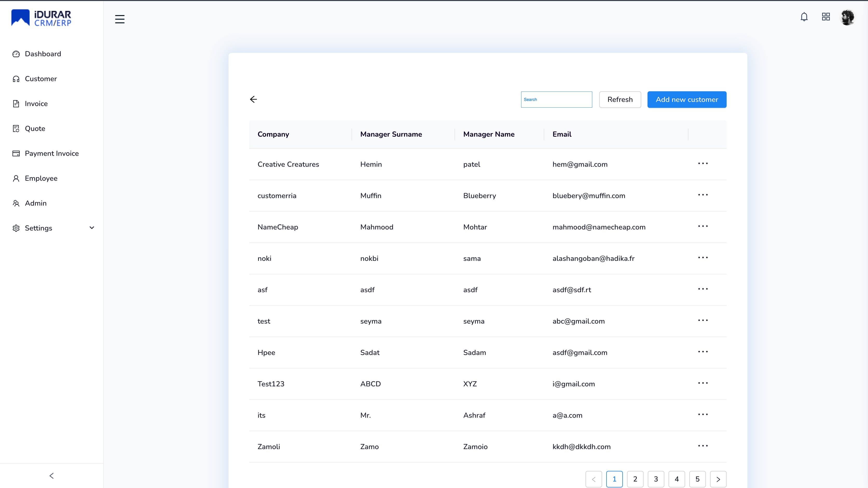
Task: Open Payment Invoice via its card icon
Action: click(x=16, y=153)
